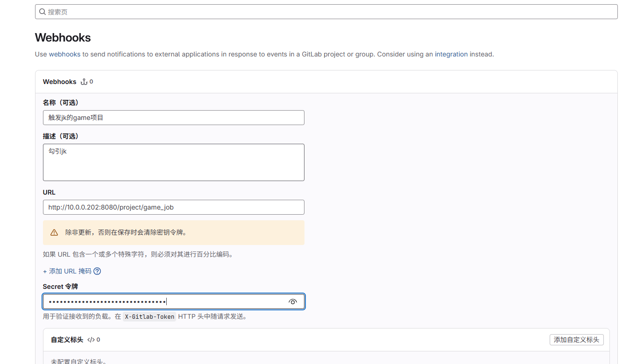The image size is (630, 364).
Task: Click the Webhooks card header label
Action: [x=59, y=82]
